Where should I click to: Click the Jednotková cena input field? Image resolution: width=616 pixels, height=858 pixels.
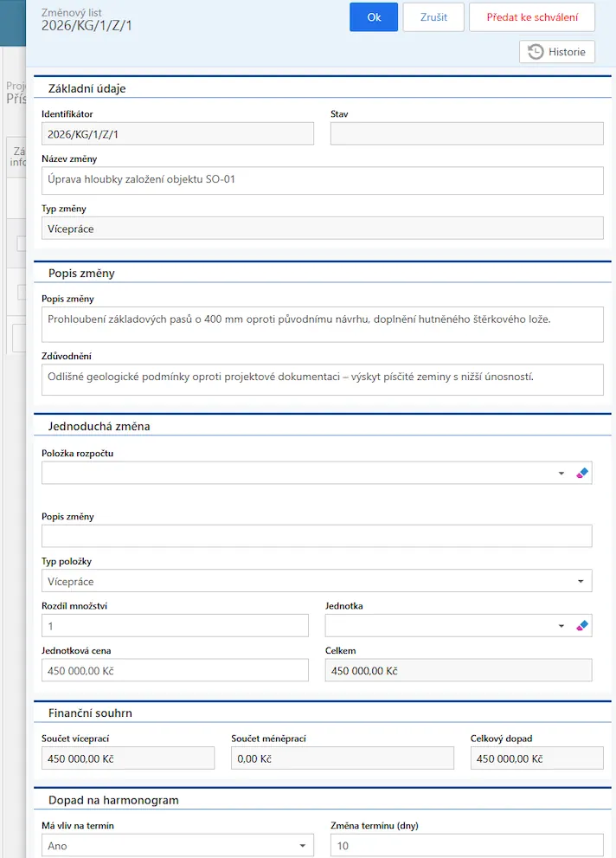tap(175, 670)
